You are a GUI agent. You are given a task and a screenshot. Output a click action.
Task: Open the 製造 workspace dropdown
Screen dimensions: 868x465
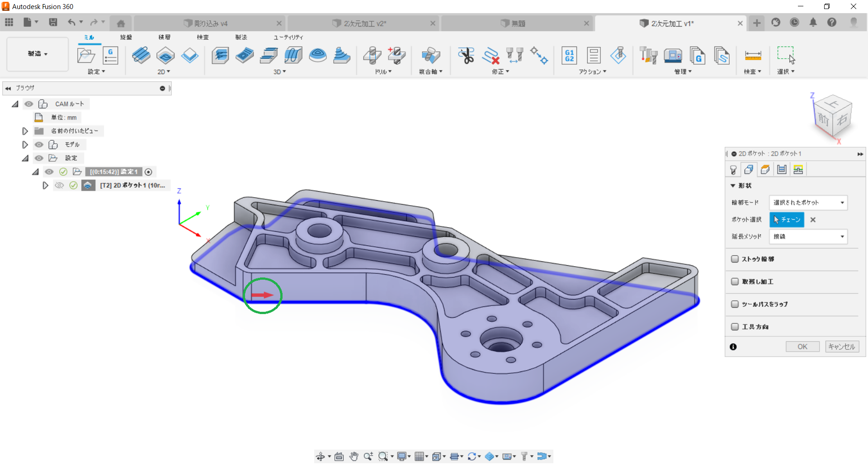tap(38, 54)
